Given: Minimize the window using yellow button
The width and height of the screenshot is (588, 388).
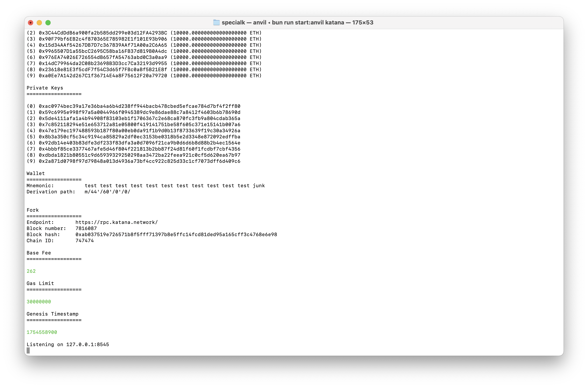Looking at the screenshot, I should coord(39,23).
